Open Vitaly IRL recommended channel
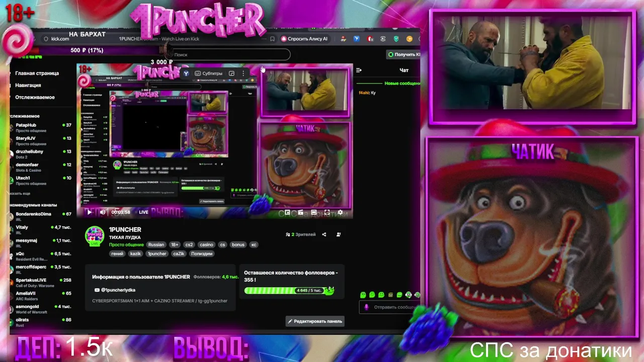644x362 pixels. (41, 230)
